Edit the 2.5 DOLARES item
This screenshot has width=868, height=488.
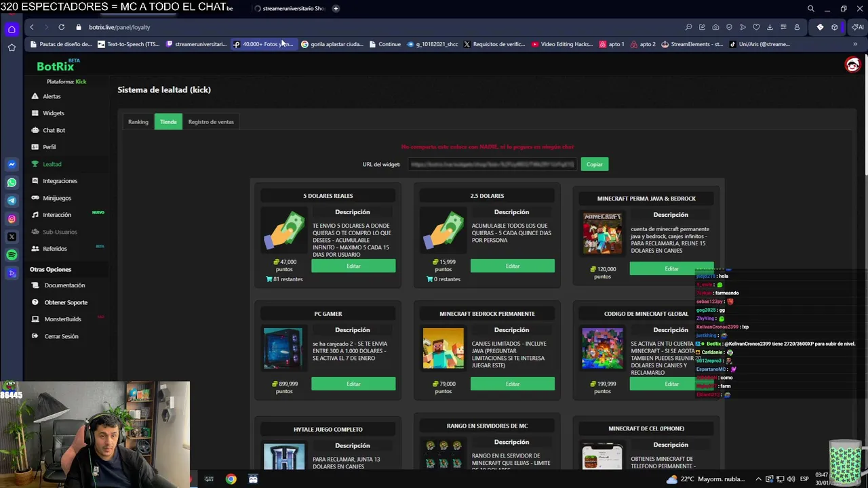513,266
